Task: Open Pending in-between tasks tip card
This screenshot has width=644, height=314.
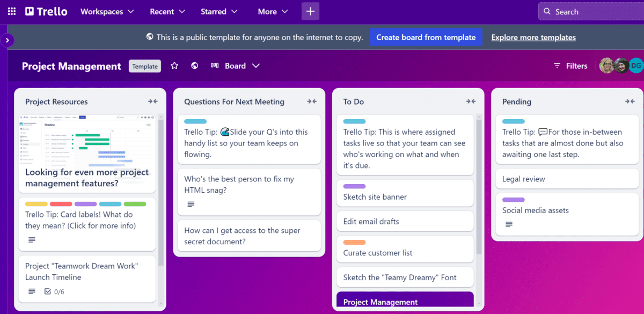Action: click(x=567, y=139)
